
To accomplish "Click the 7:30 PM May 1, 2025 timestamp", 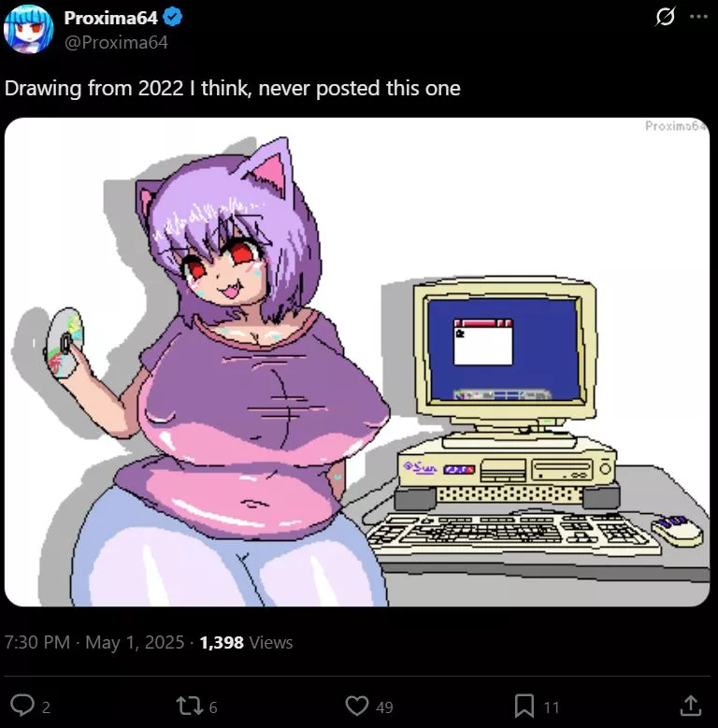I will pos(94,643).
